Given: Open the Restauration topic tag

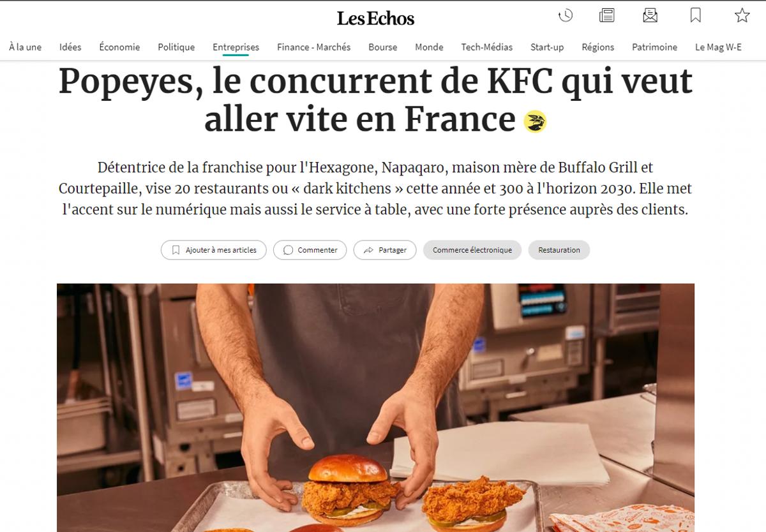Looking at the screenshot, I should pyautogui.click(x=559, y=250).
